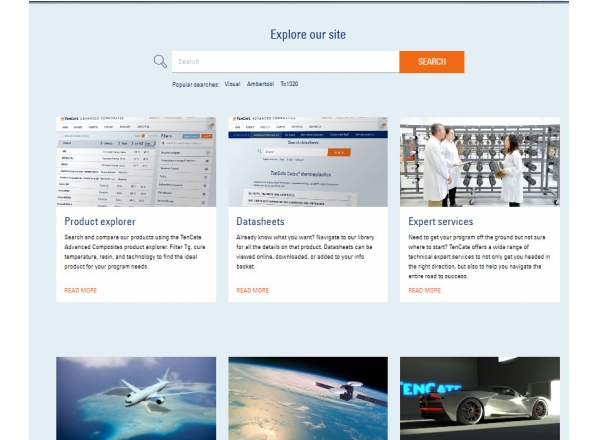Click the 'Popular searches:' label

coord(195,84)
